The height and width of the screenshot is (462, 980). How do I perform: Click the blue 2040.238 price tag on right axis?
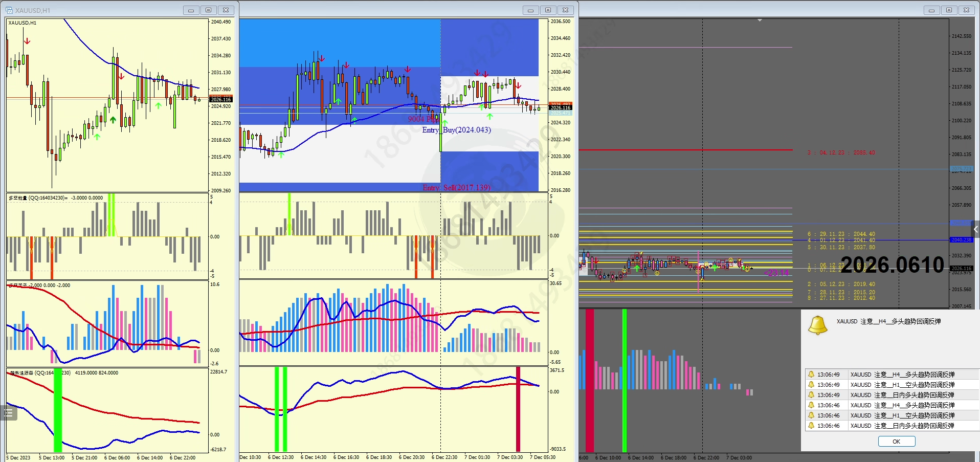tap(961, 239)
